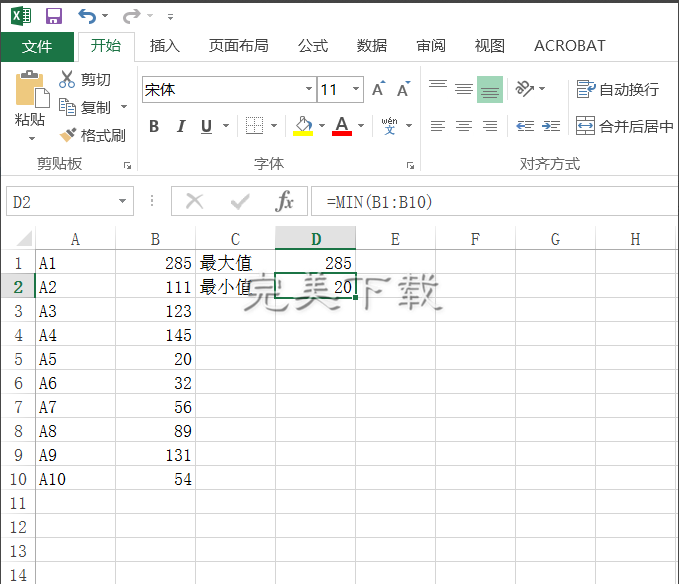Expand the underline style dropdown arrow
This screenshot has height=584, width=679.
point(226,126)
